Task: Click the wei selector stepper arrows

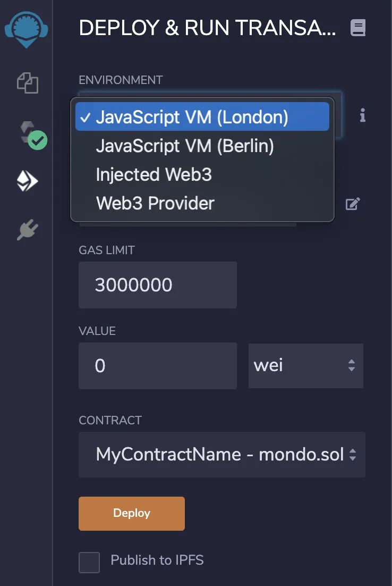Action: (x=351, y=365)
